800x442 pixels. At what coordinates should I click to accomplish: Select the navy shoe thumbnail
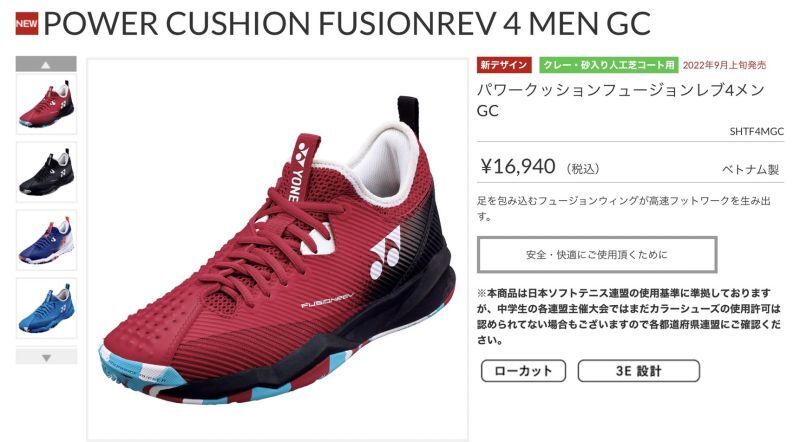(x=46, y=240)
